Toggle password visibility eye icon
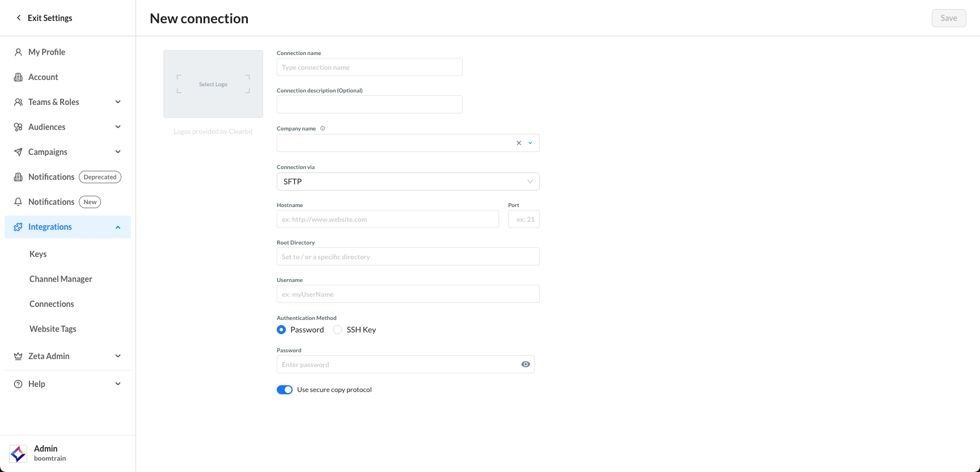Viewport: 980px width, 472px height. coord(525,364)
